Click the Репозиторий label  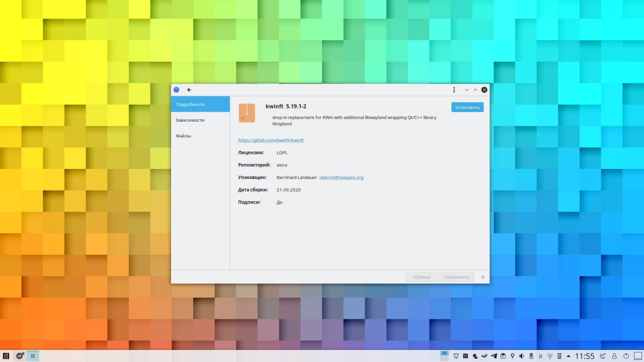point(254,165)
